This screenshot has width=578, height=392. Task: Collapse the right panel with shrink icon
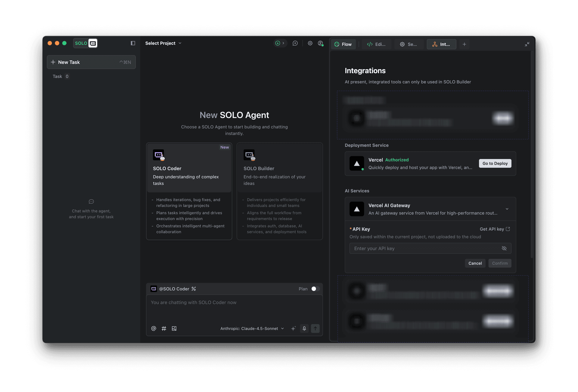(527, 44)
